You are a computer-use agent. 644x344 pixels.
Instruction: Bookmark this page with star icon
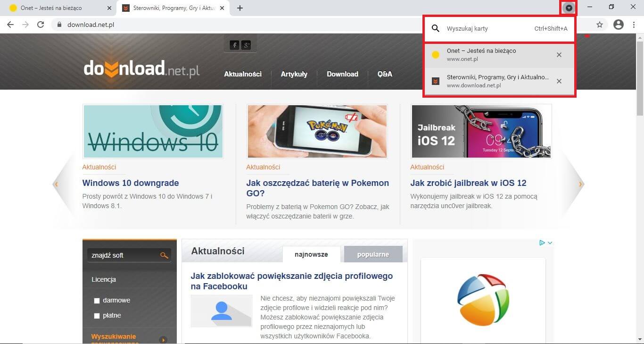[x=600, y=25]
